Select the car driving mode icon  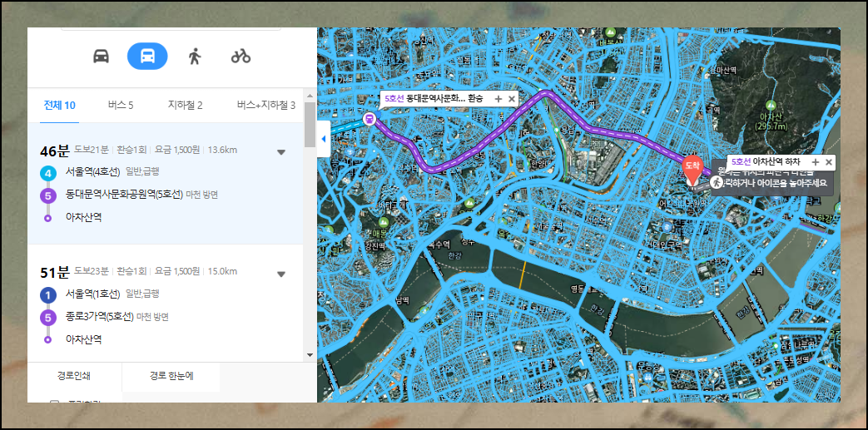coord(101,56)
